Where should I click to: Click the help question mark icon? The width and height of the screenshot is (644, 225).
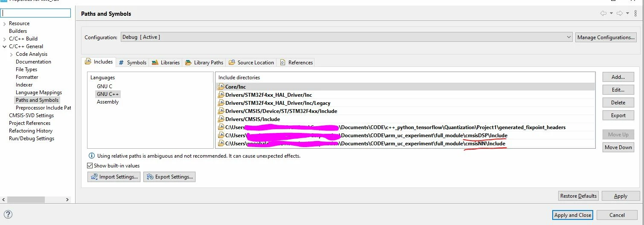(x=8, y=214)
